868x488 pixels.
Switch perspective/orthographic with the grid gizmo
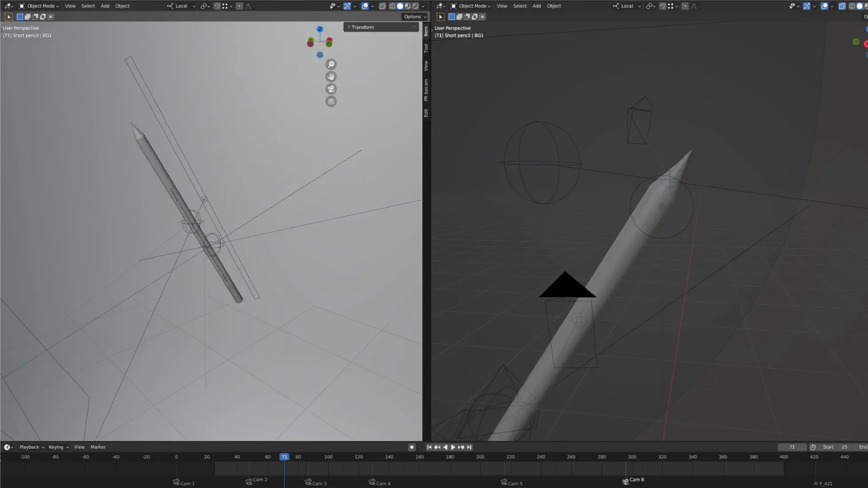click(x=331, y=101)
